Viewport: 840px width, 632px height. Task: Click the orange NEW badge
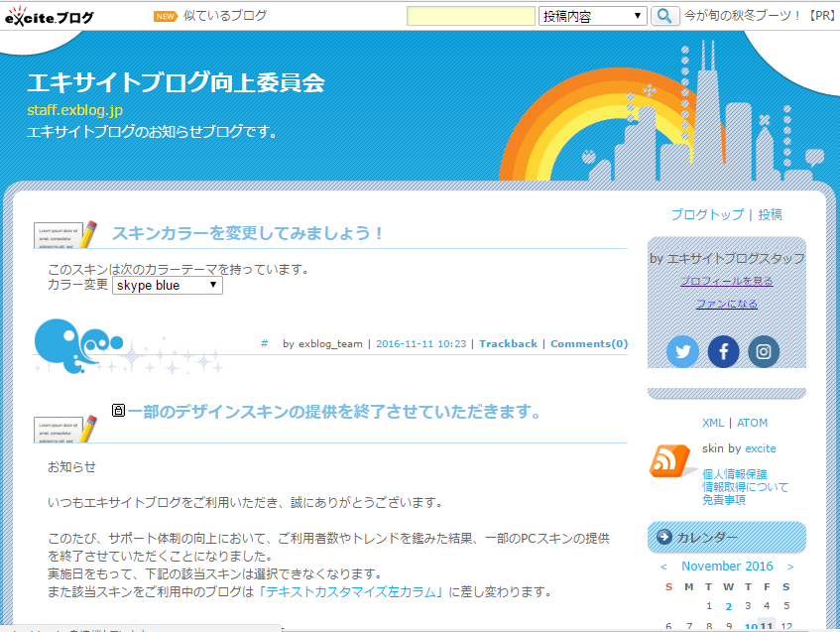coord(165,16)
